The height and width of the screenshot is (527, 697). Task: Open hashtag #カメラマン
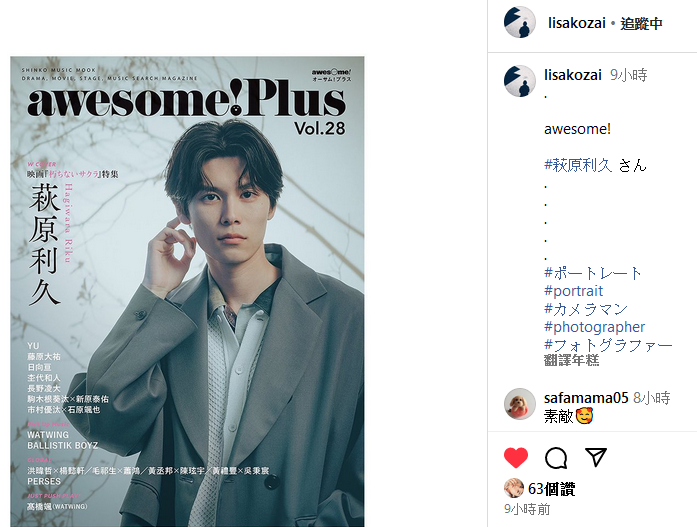point(586,309)
